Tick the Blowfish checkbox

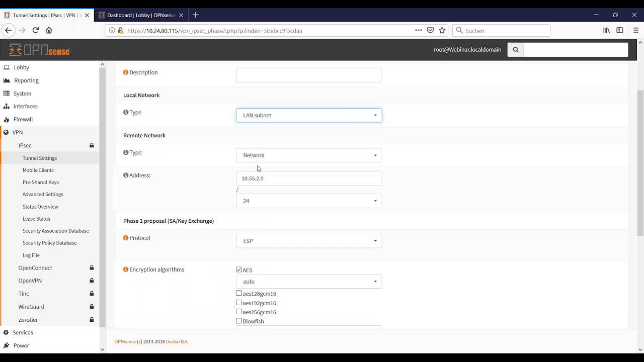tap(239, 321)
